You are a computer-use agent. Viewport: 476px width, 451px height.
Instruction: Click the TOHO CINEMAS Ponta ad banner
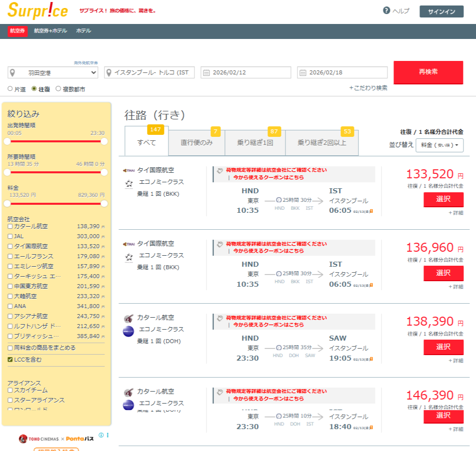coord(56,439)
